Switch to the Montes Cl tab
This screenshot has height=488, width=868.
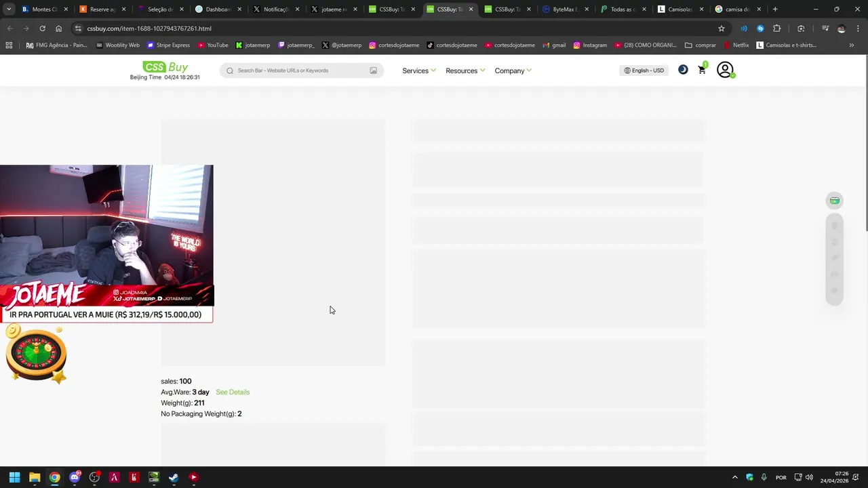point(44,9)
